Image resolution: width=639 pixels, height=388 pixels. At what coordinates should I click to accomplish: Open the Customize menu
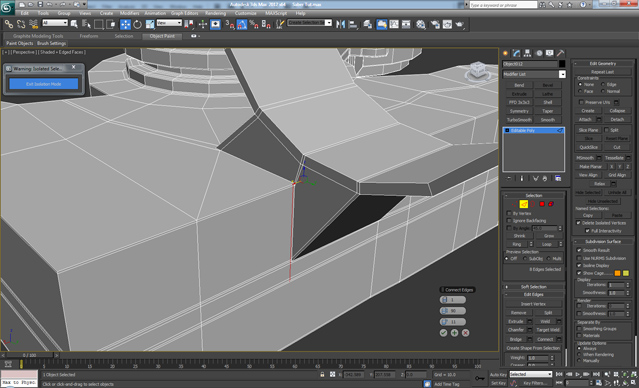coord(245,13)
